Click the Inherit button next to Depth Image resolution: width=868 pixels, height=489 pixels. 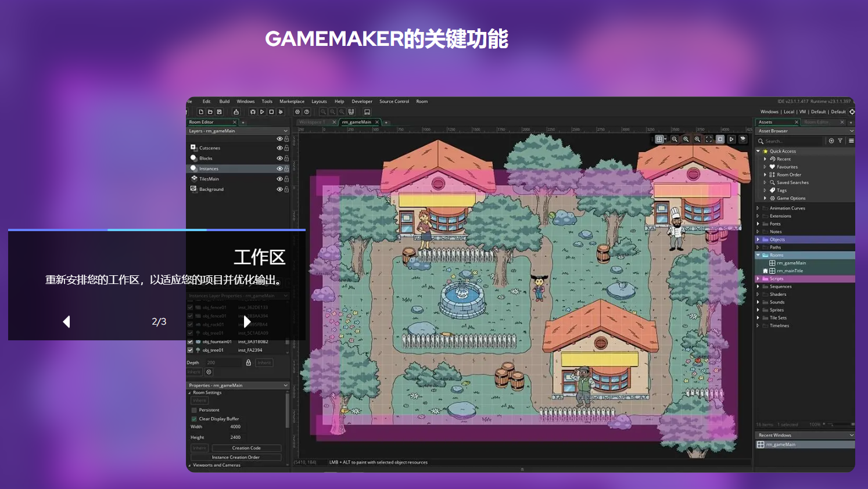coord(264,362)
